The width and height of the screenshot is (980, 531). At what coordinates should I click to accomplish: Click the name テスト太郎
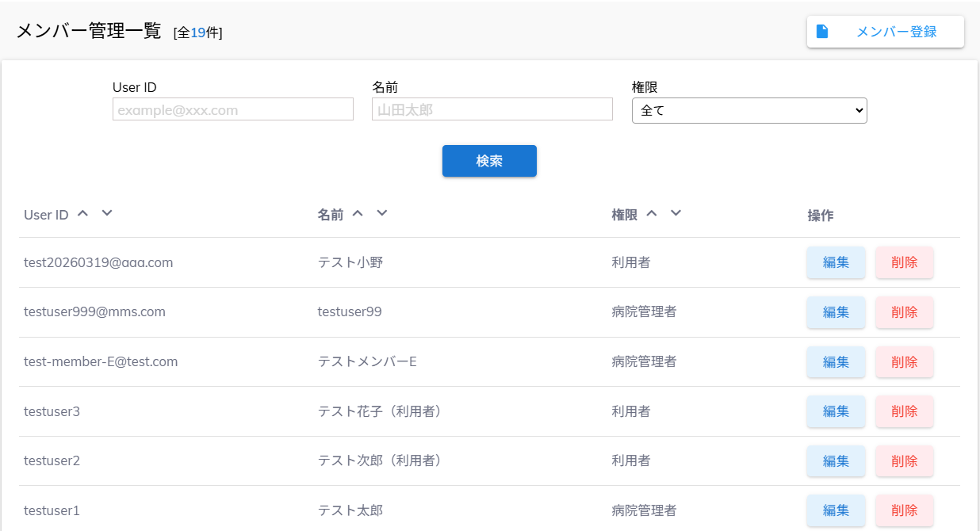pos(350,510)
